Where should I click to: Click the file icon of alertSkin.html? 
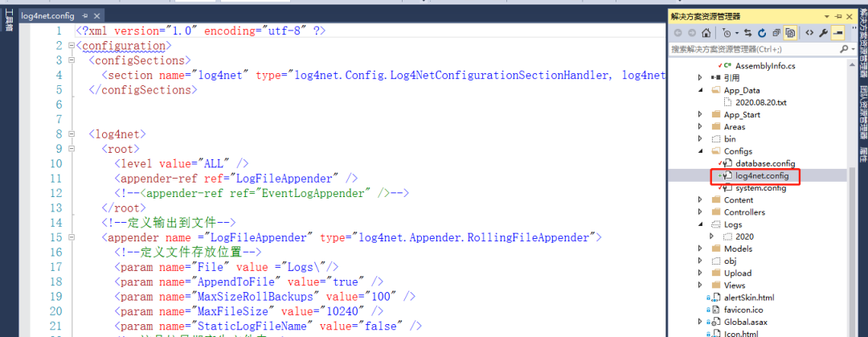point(716,298)
